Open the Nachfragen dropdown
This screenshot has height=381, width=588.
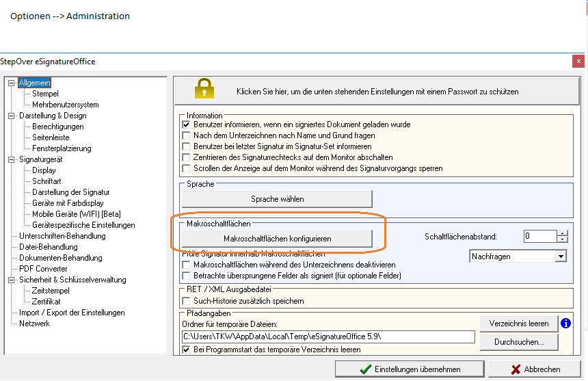click(x=561, y=257)
